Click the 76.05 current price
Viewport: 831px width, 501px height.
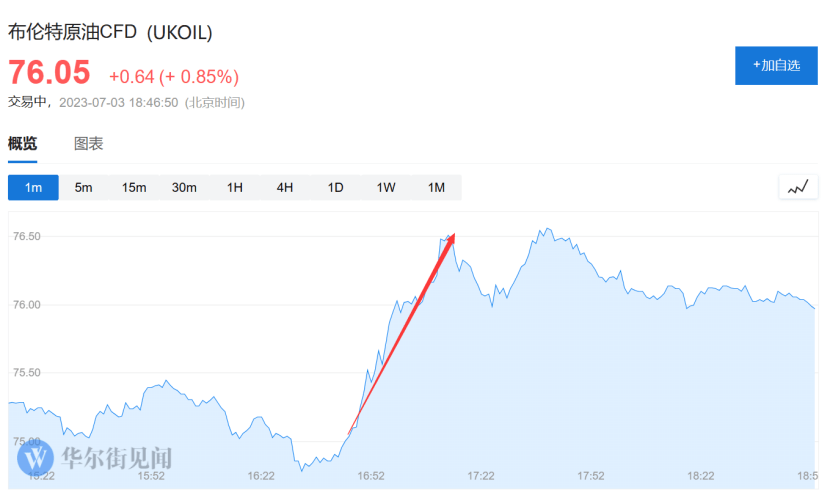click(49, 73)
